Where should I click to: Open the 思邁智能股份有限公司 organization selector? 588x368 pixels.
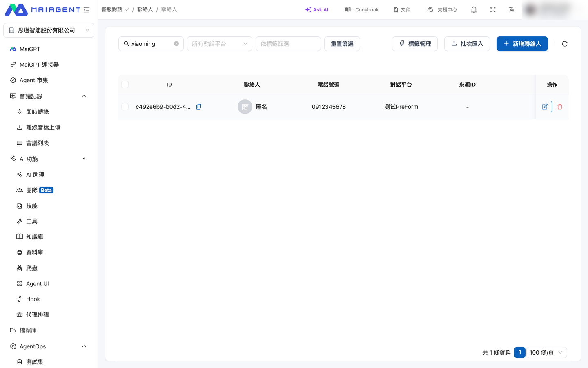(x=49, y=30)
